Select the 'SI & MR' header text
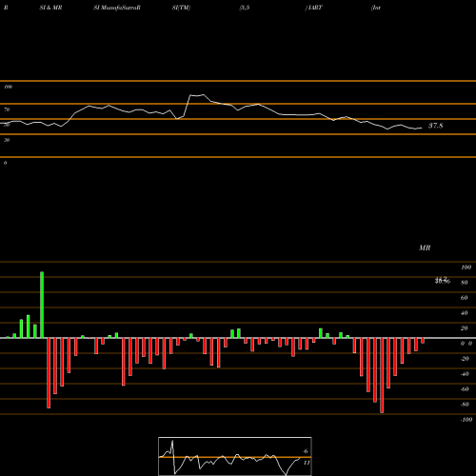The image size is (476, 476). (x=50, y=8)
